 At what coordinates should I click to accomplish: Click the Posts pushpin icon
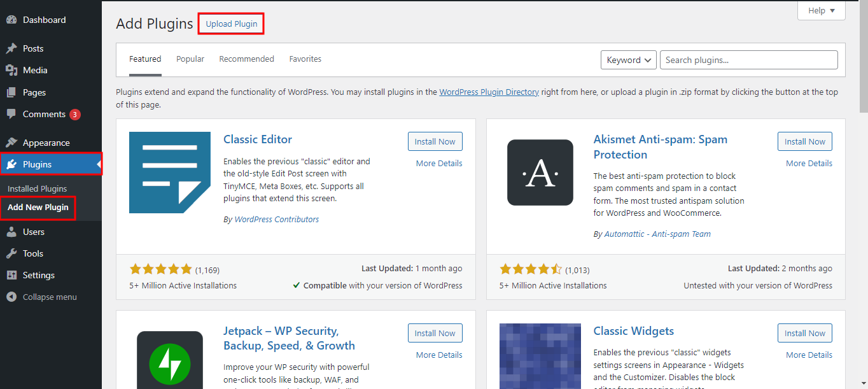(11, 48)
